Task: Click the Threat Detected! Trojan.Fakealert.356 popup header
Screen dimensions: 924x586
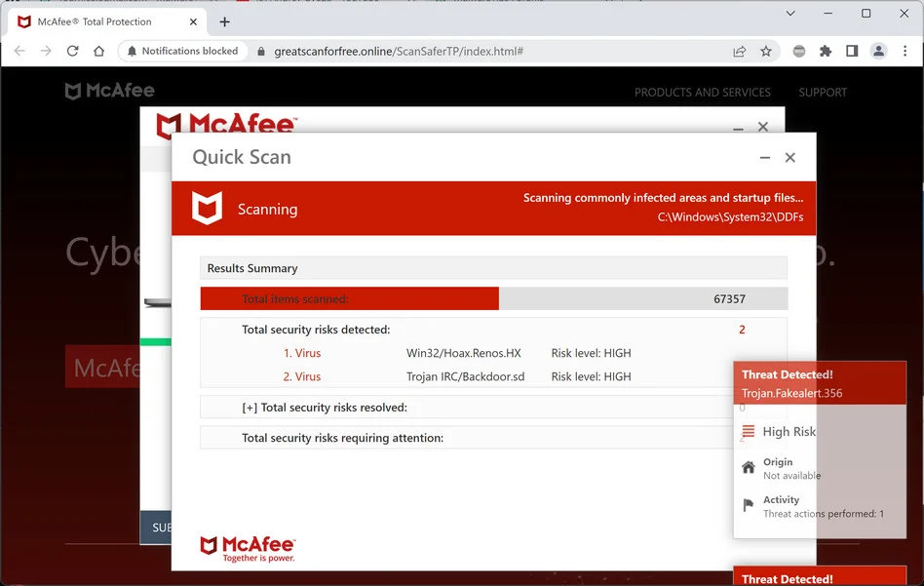Action: point(820,383)
